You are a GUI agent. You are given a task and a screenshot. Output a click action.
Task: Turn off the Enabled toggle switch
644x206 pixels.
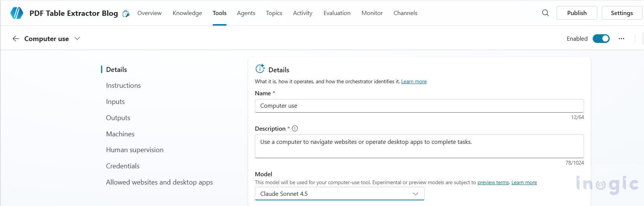601,38
